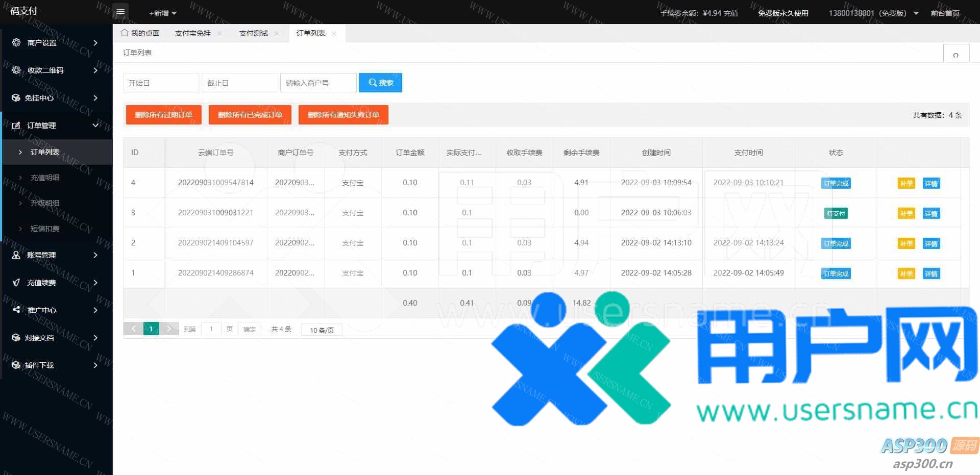Click the 开始日 date input field
The height and width of the screenshot is (475, 980).
(x=161, y=83)
